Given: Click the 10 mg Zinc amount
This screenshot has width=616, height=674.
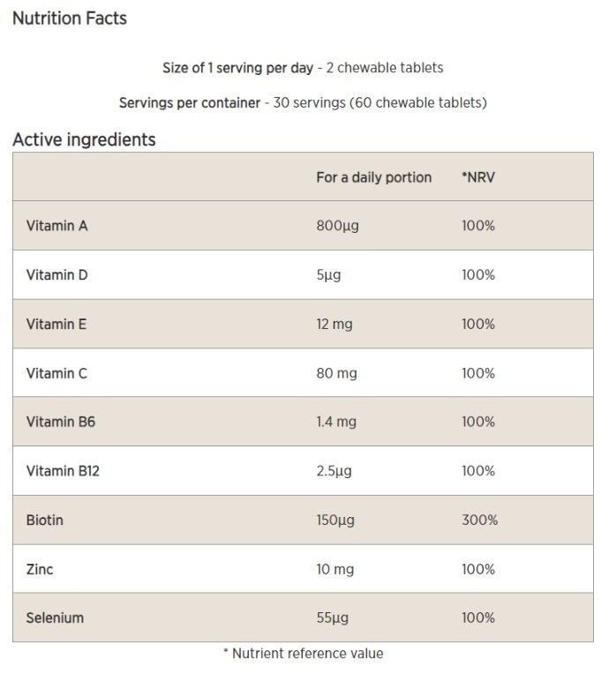Looking at the screenshot, I should click(335, 569).
